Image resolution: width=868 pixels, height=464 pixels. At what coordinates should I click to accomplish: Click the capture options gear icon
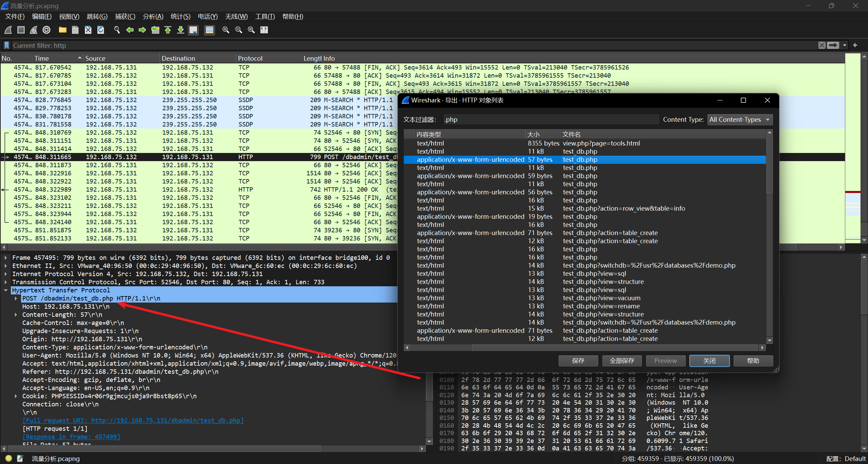(x=46, y=30)
